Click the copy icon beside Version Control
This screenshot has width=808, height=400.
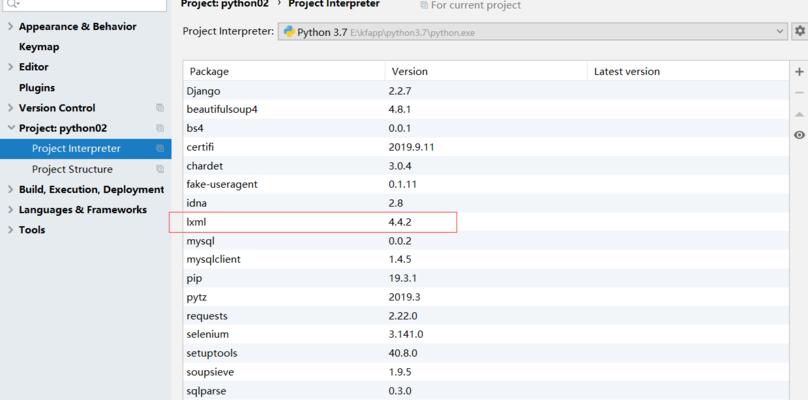160,108
